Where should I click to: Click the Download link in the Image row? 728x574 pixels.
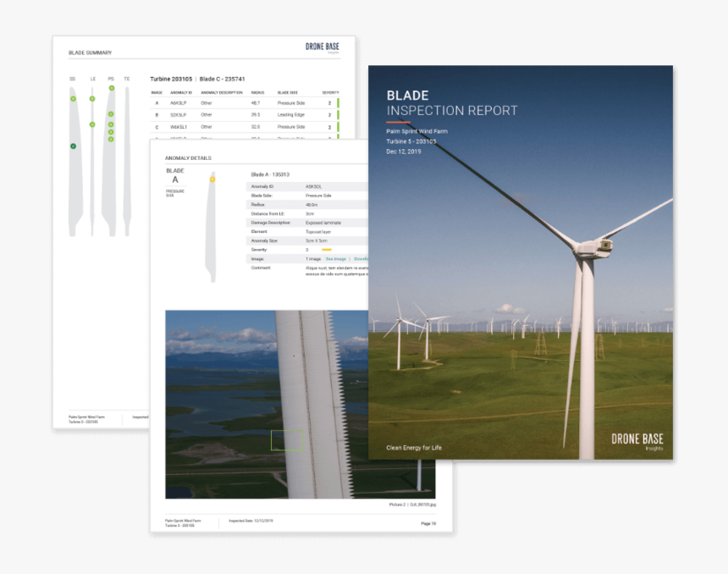coord(363,259)
